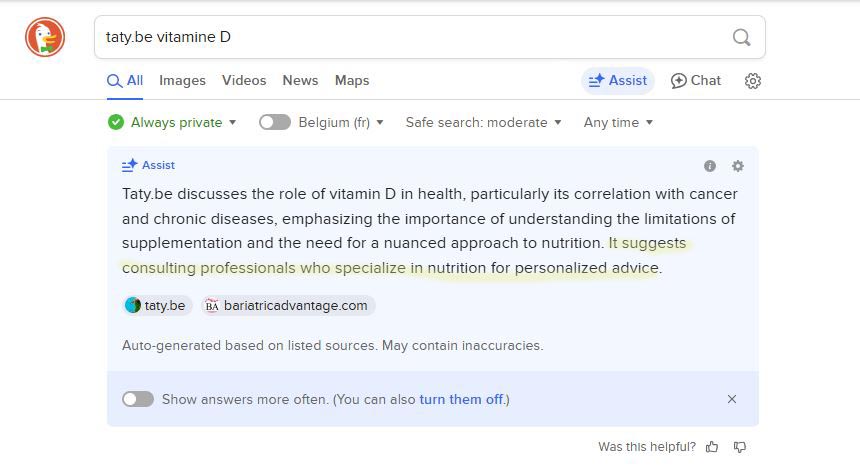The width and height of the screenshot is (860, 467).
Task: Click the Assist button in header
Action: [x=618, y=81]
